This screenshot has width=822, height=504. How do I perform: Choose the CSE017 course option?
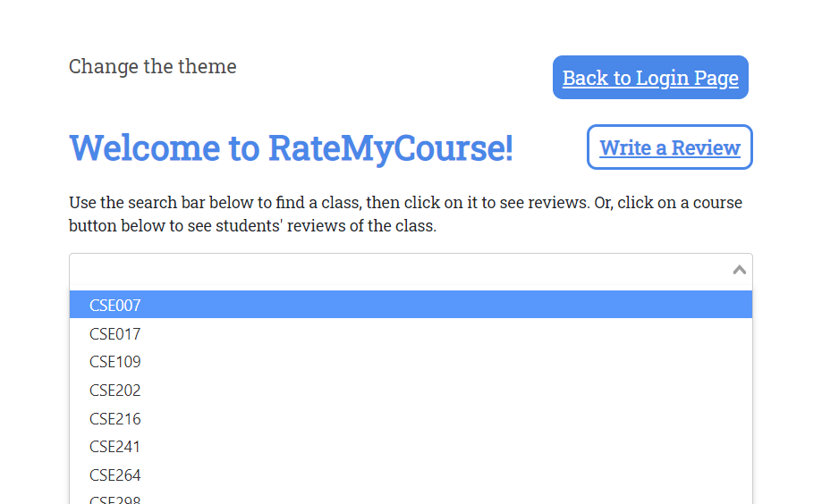pyautogui.click(x=115, y=334)
